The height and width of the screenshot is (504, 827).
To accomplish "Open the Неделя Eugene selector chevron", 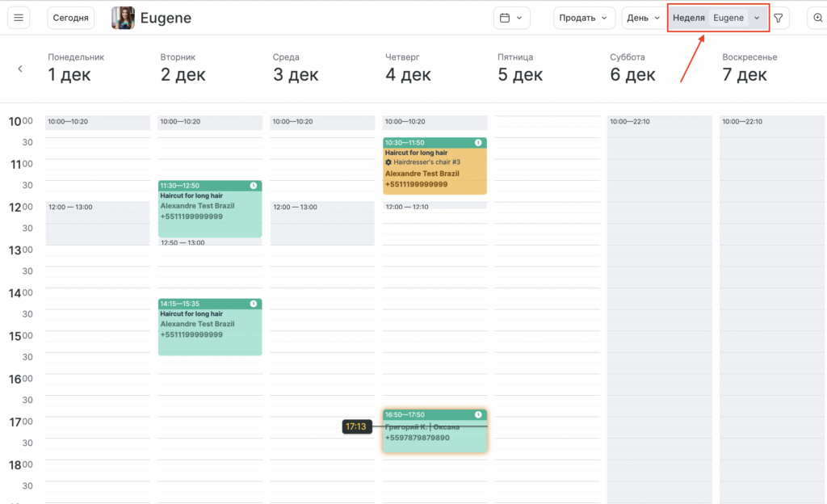I will coord(757,18).
